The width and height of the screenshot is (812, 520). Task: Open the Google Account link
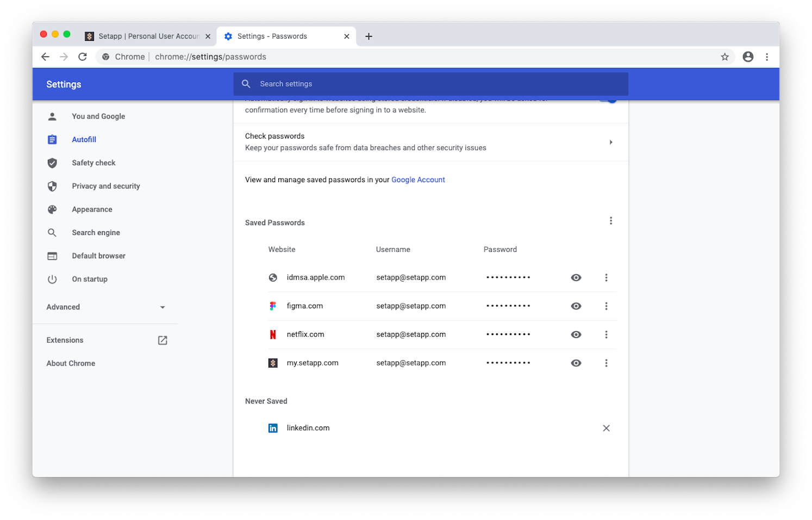[417, 179]
